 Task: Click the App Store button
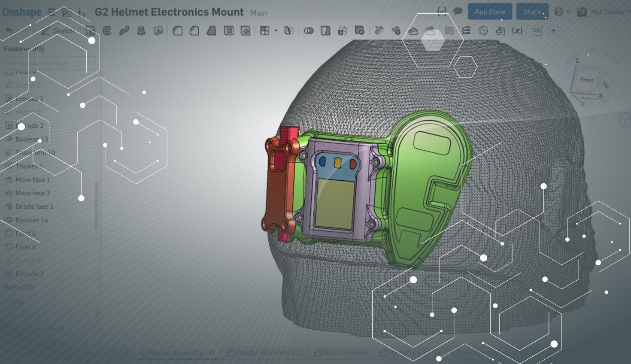490,12
